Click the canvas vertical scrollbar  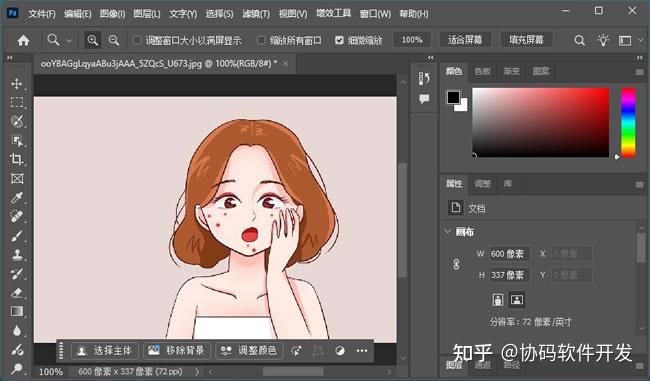403,220
